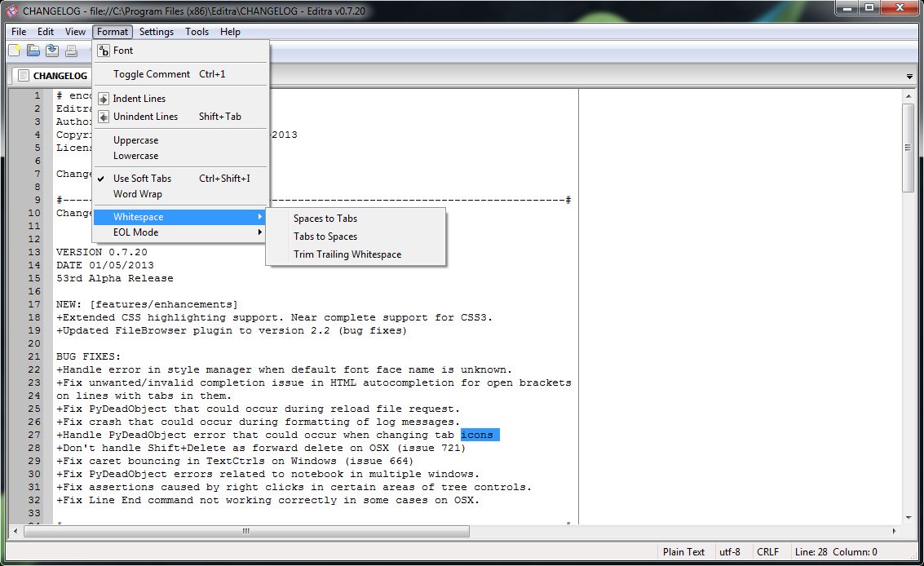This screenshot has width=924, height=566.
Task: Click the horizontal scrollbar thumb
Action: click(x=245, y=530)
